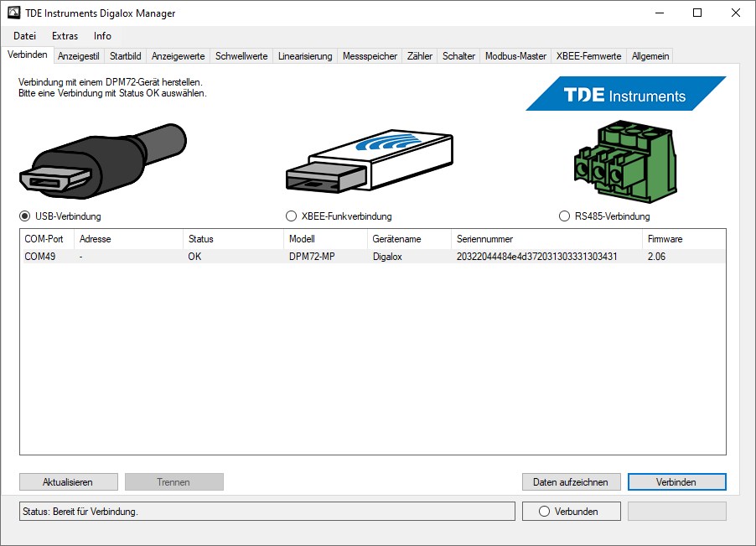Switch to the Anzeigestil tab
This screenshot has width=756, height=546.
(x=79, y=56)
